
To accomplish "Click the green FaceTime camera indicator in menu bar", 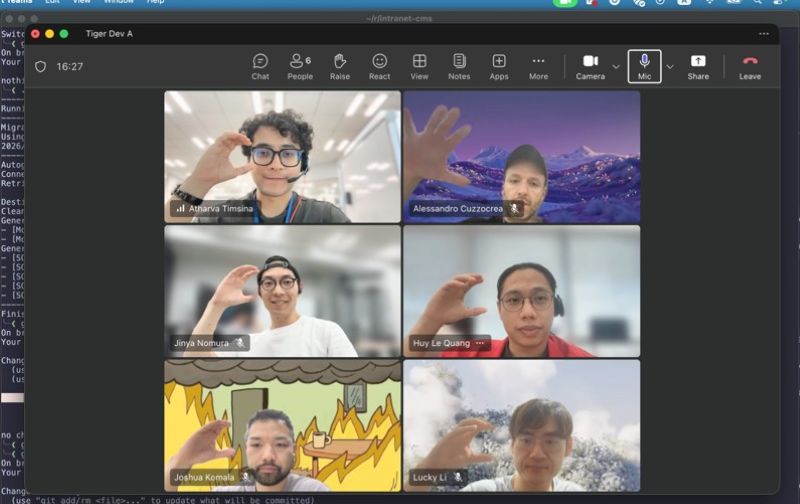I will [x=565, y=3].
